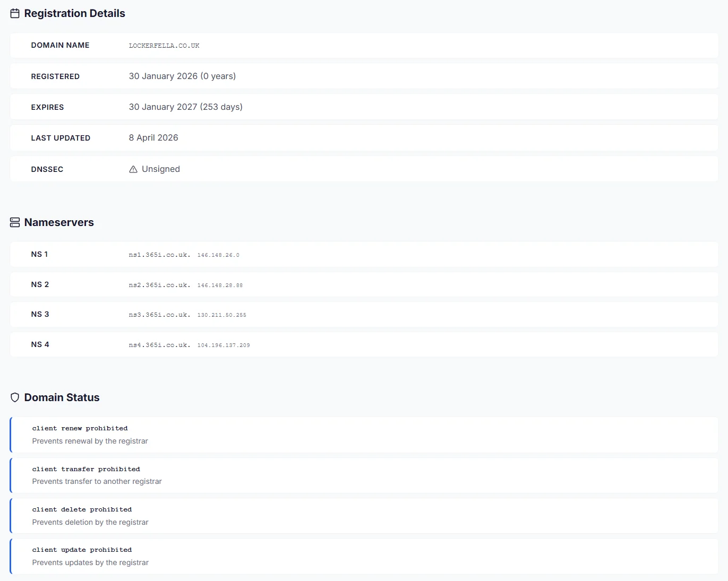Click the calendar icon beside Registration Details
The width and height of the screenshot is (728, 581).
pyautogui.click(x=15, y=14)
